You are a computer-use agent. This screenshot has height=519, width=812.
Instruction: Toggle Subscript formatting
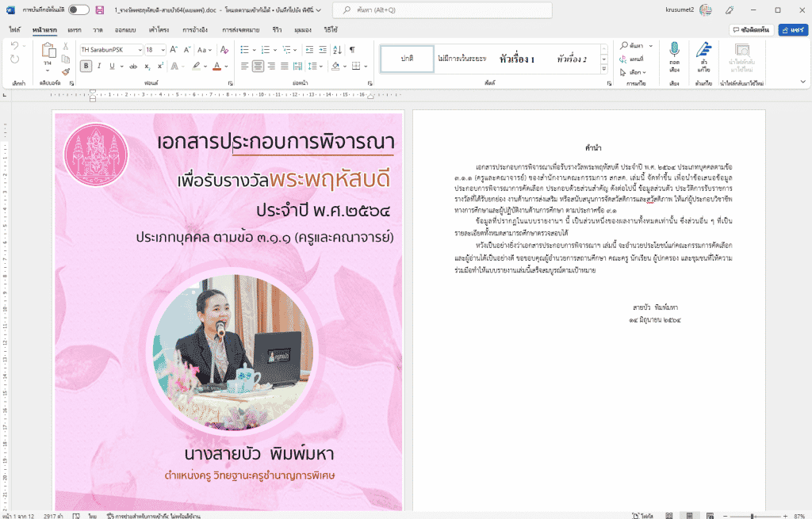(x=147, y=67)
